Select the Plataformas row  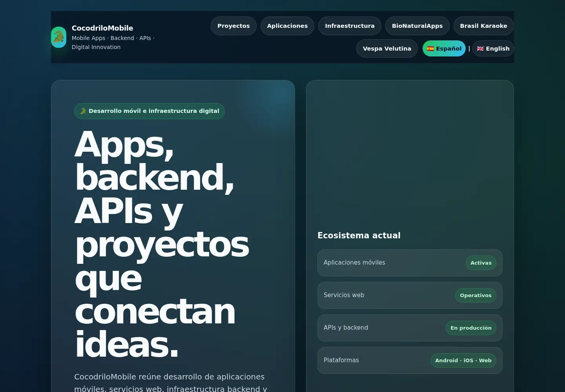pyautogui.click(x=410, y=360)
